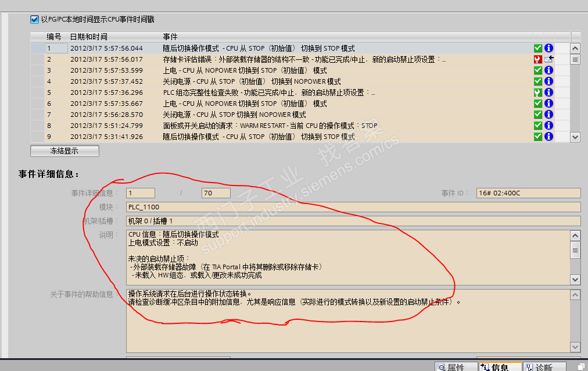Screen dimensions: 588x371
Task: Click the 日期和时间 column header
Action: point(88,37)
